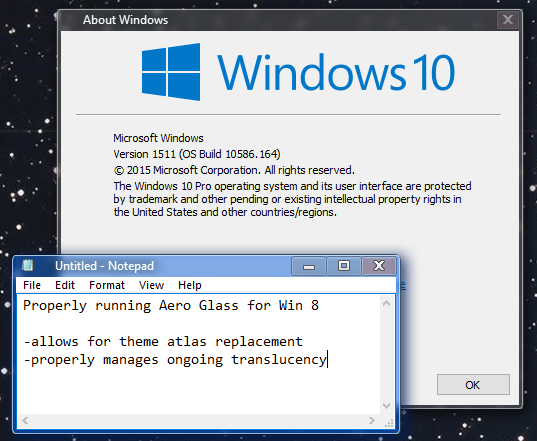The height and width of the screenshot is (441, 537).
Task: Click OK in About Windows dialog
Action: [x=473, y=385]
